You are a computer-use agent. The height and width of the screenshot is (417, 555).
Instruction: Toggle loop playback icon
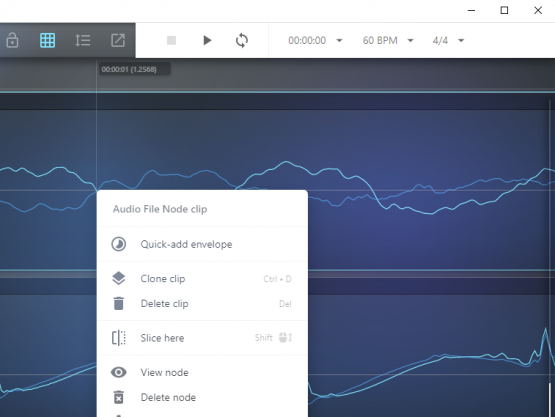[242, 40]
